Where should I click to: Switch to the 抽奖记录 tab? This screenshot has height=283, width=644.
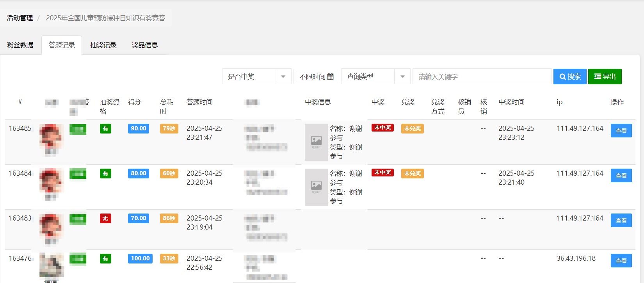103,45
